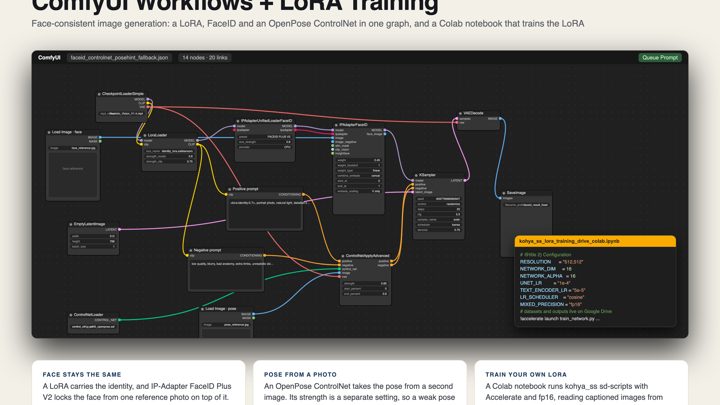
Task: Collapse the IPAdapterUnifiedLoaderFaceID node dot
Action: pyautogui.click(x=238, y=121)
